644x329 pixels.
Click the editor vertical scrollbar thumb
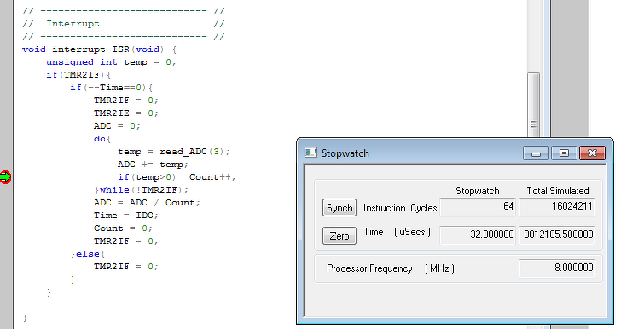(x=533, y=105)
